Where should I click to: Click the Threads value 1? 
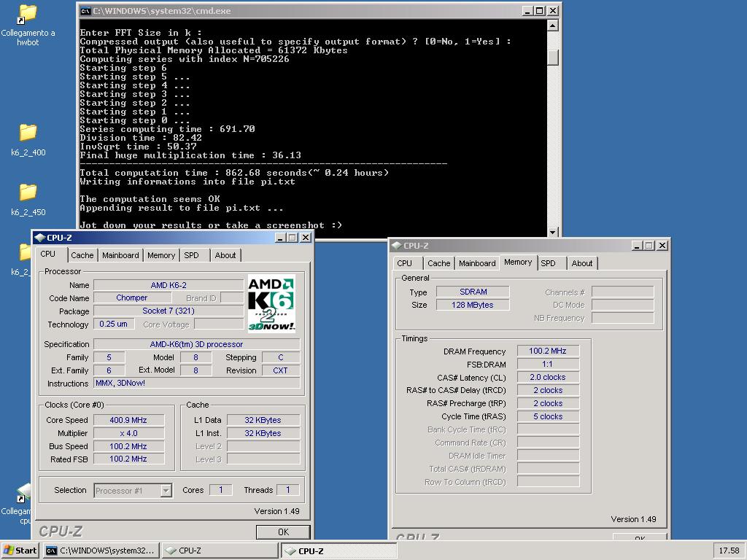[x=287, y=490]
